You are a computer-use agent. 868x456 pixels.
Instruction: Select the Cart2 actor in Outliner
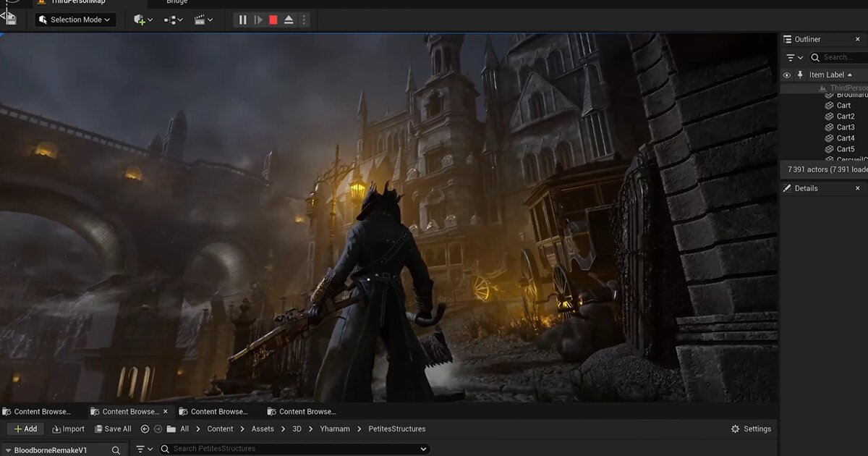tap(845, 116)
